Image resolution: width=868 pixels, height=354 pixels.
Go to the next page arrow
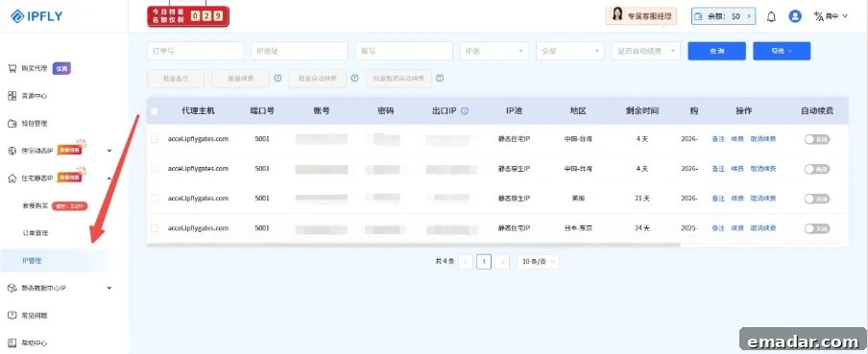[502, 262]
